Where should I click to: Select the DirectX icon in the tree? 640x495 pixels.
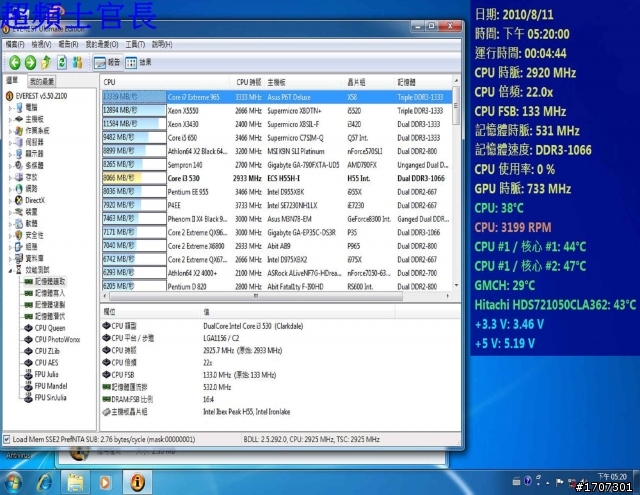(x=19, y=200)
